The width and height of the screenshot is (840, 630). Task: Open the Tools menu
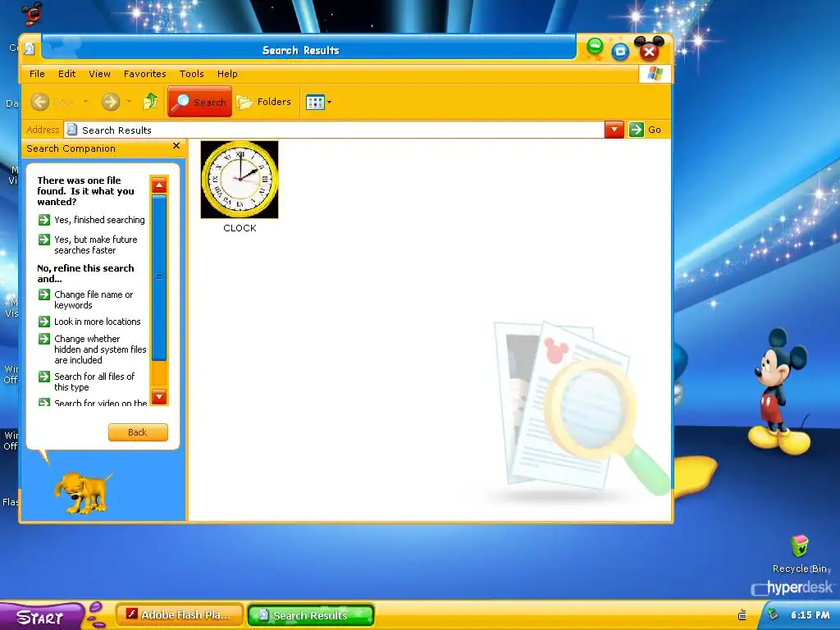click(x=191, y=74)
